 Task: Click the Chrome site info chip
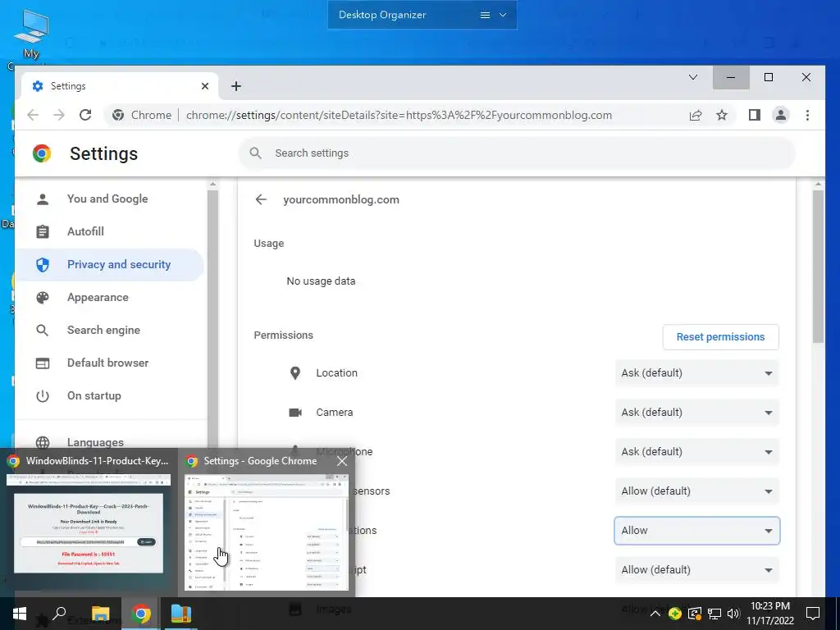[x=142, y=115]
